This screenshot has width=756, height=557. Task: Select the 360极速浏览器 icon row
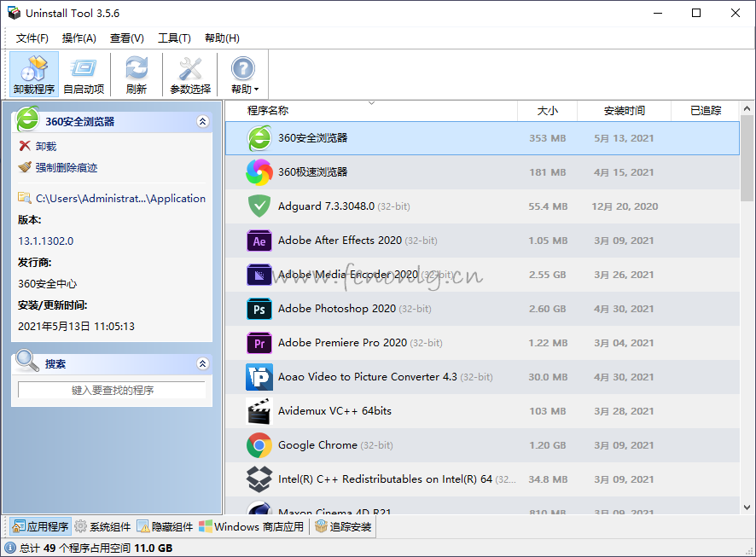(259, 172)
